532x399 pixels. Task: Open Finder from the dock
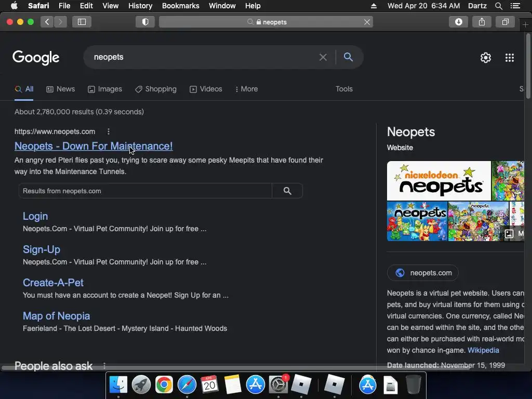coord(118,385)
